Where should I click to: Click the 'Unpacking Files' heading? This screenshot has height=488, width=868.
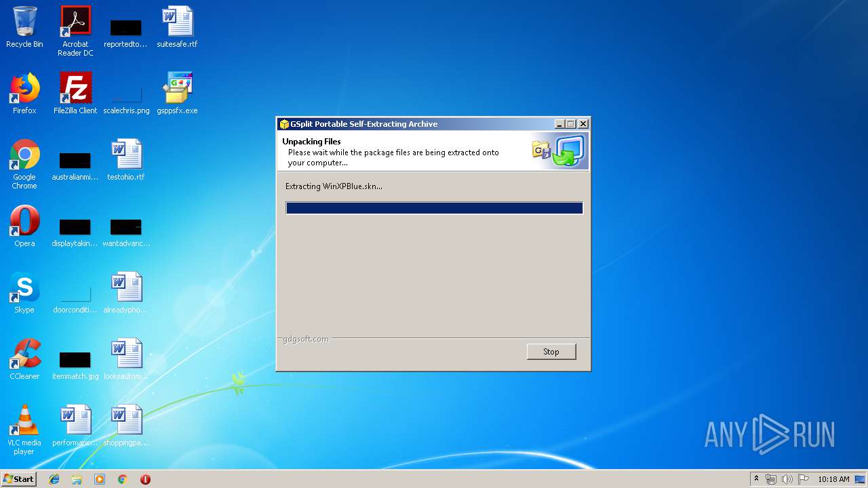pos(311,142)
